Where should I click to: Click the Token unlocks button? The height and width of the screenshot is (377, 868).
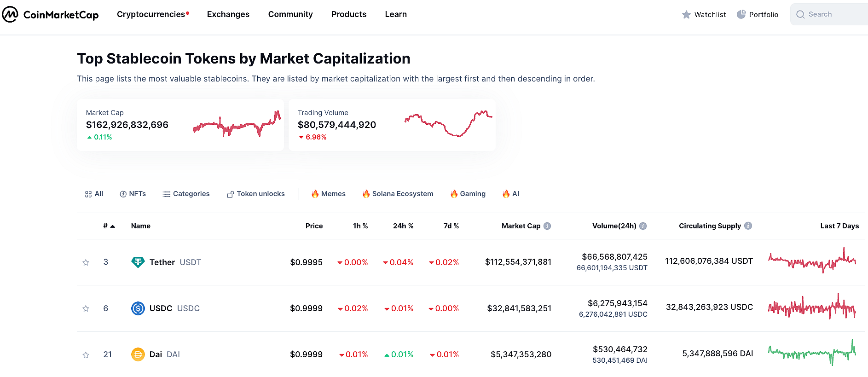pyautogui.click(x=256, y=194)
